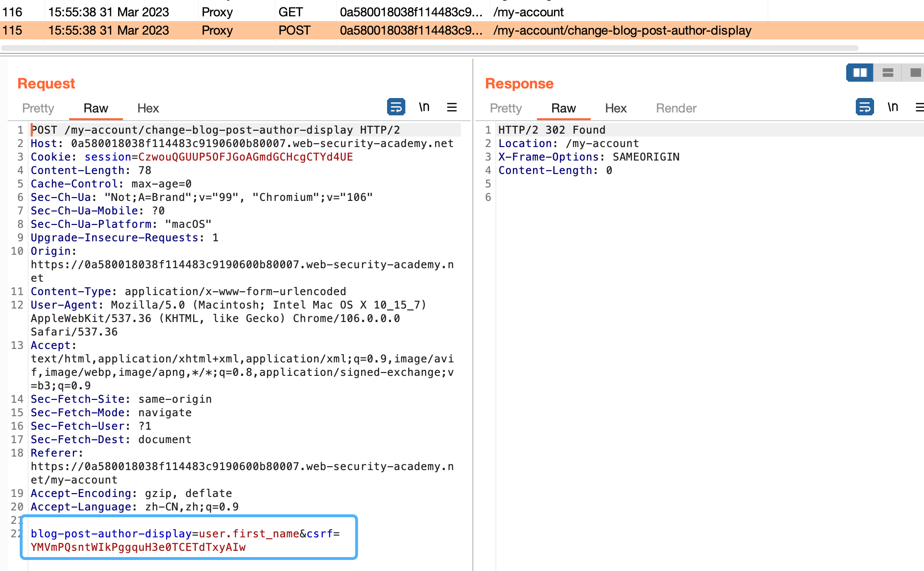Select stacked horizontal layout icon
924x571 pixels.
[x=888, y=73]
